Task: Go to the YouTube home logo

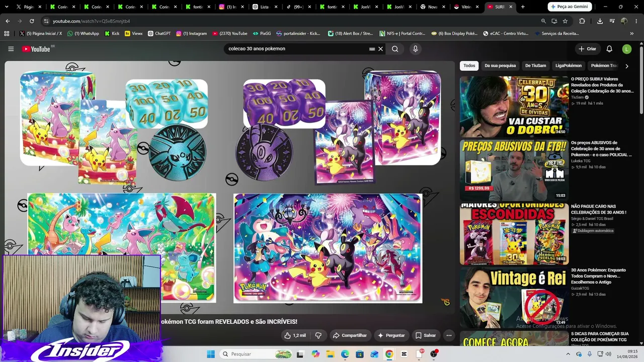Action: coord(36,49)
